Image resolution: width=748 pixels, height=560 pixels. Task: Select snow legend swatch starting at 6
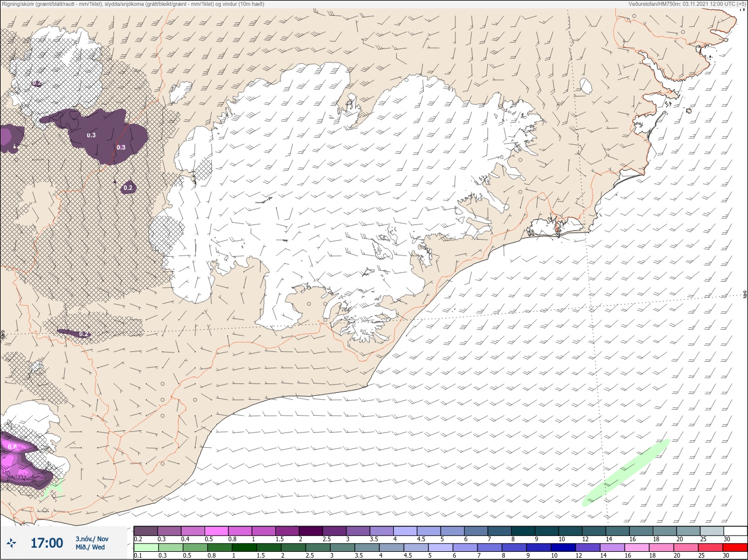coord(476,531)
